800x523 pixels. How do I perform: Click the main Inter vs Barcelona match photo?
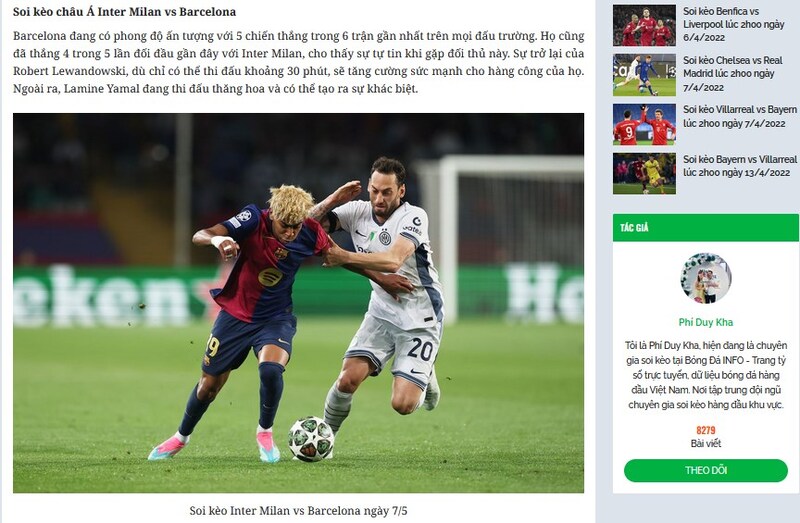point(298,303)
